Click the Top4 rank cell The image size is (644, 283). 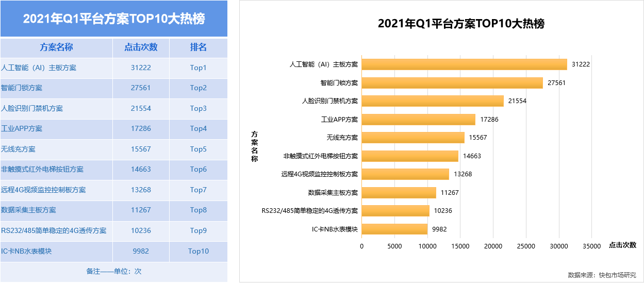[199, 129]
